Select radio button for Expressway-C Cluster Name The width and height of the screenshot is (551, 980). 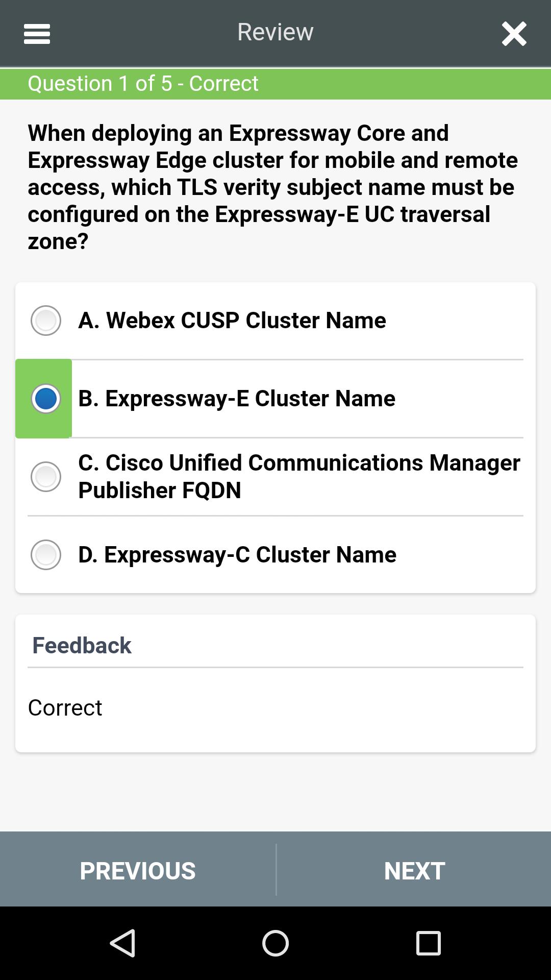46,555
